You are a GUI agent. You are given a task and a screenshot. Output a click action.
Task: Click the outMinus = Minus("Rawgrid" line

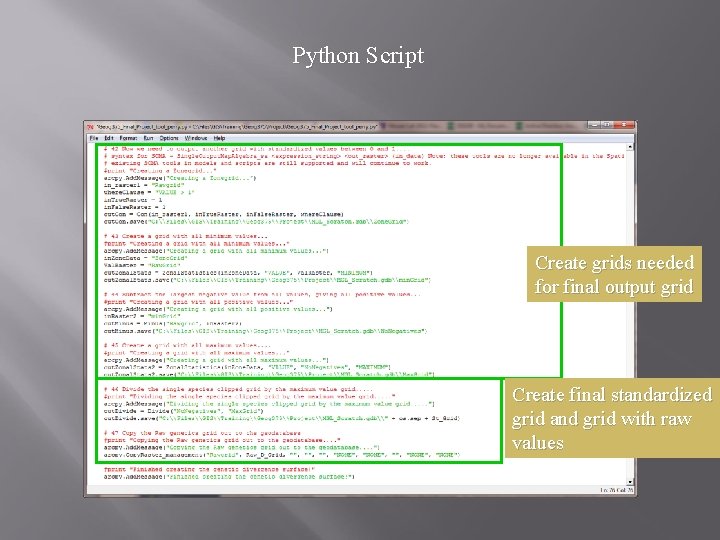coord(173,323)
